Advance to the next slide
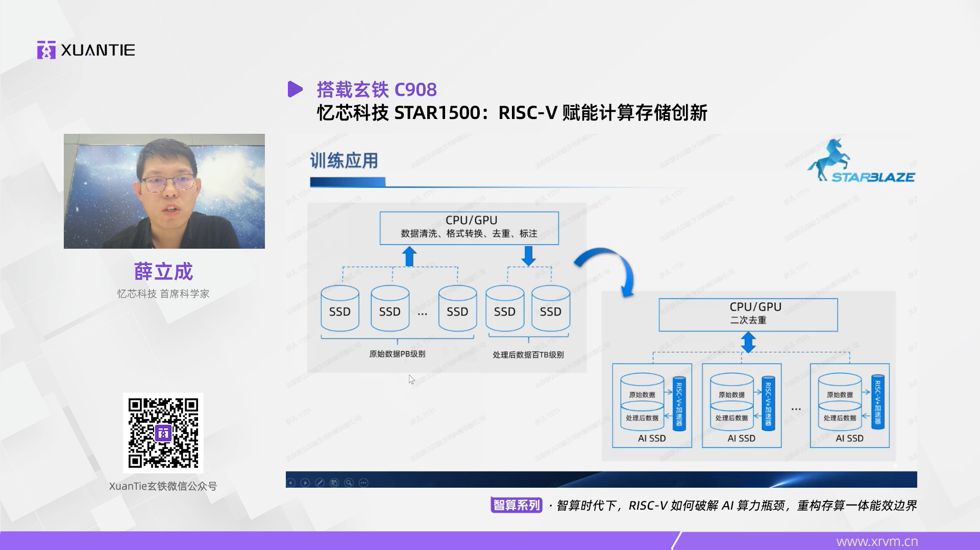This screenshot has height=550, width=980. click(x=305, y=483)
